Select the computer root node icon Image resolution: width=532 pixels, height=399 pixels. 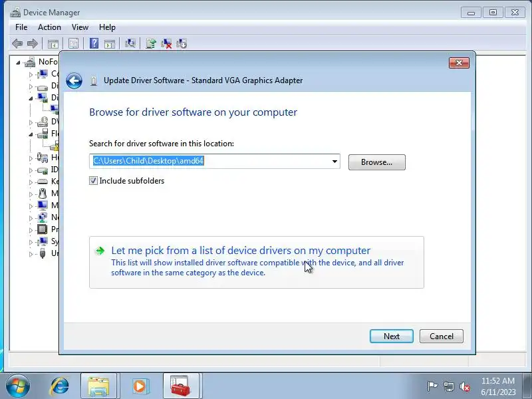click(30, 62)
